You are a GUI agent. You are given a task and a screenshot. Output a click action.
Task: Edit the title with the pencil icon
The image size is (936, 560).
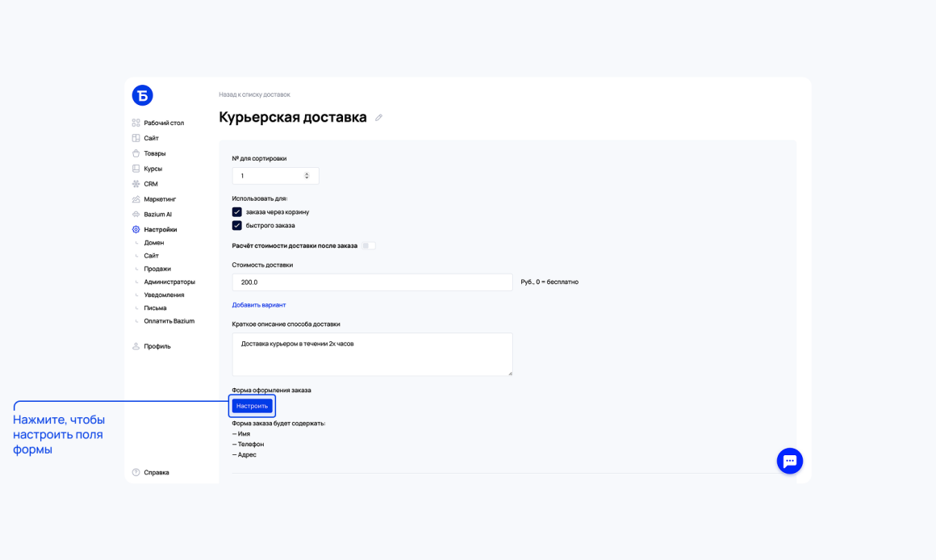378,118
